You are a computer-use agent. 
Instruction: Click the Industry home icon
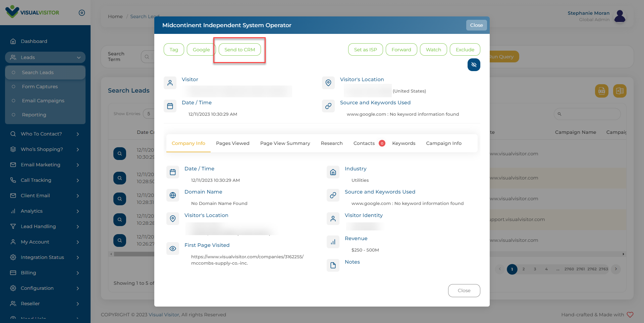tap(333, 172)
